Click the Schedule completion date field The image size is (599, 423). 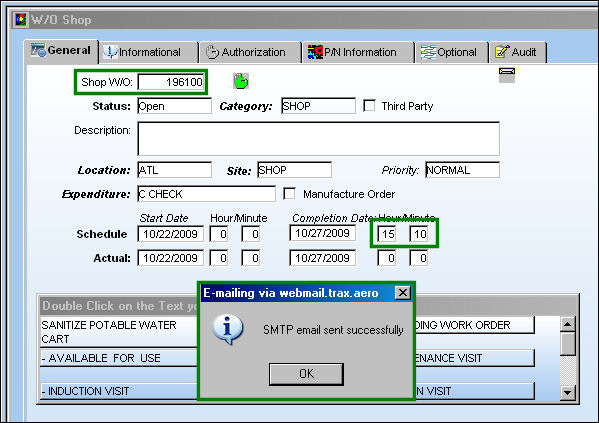(x=322, y=233)
